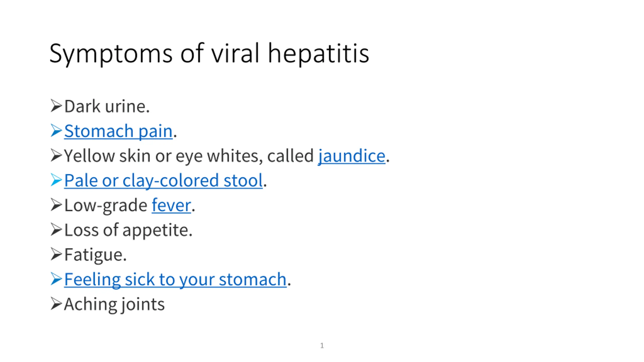
Task: Follow the jaundice link
Action: click(x=352, y=156)
